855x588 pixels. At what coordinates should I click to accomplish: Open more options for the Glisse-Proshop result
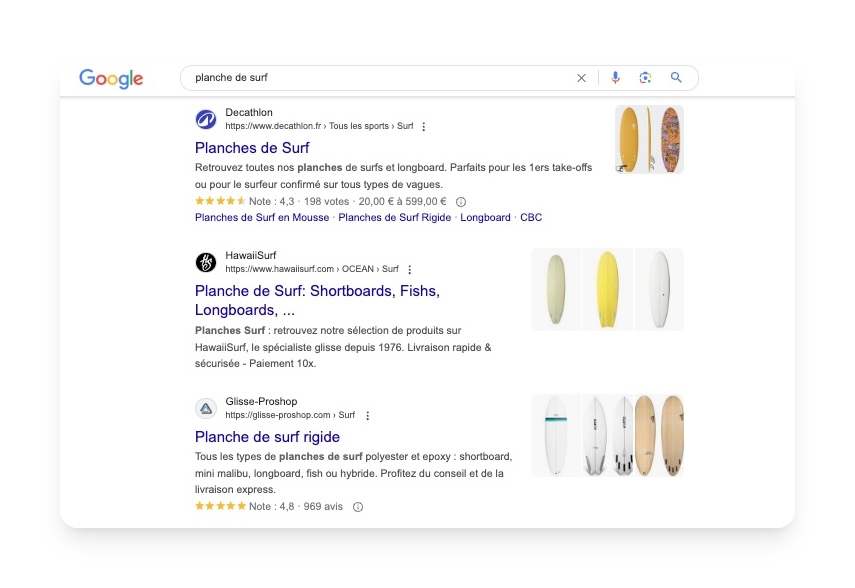[x=367, y=415]
